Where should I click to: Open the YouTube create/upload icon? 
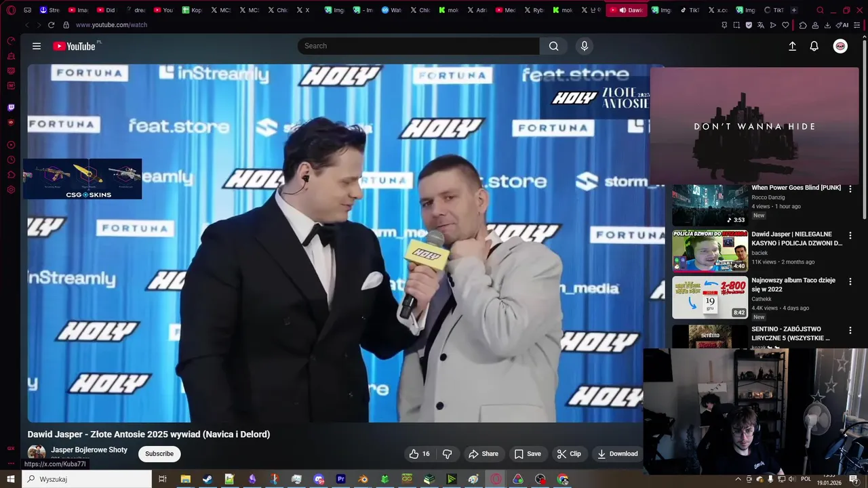792,46
